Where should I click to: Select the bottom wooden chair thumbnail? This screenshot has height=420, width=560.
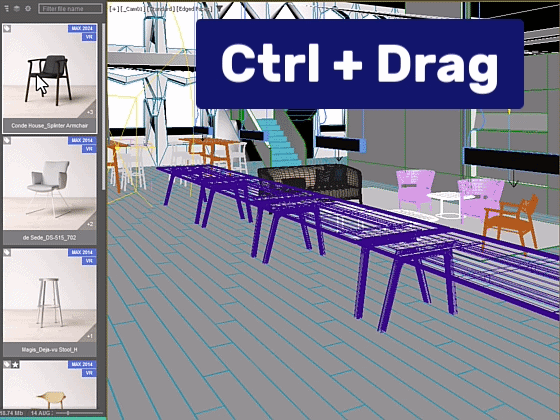(x=50, y=385)
